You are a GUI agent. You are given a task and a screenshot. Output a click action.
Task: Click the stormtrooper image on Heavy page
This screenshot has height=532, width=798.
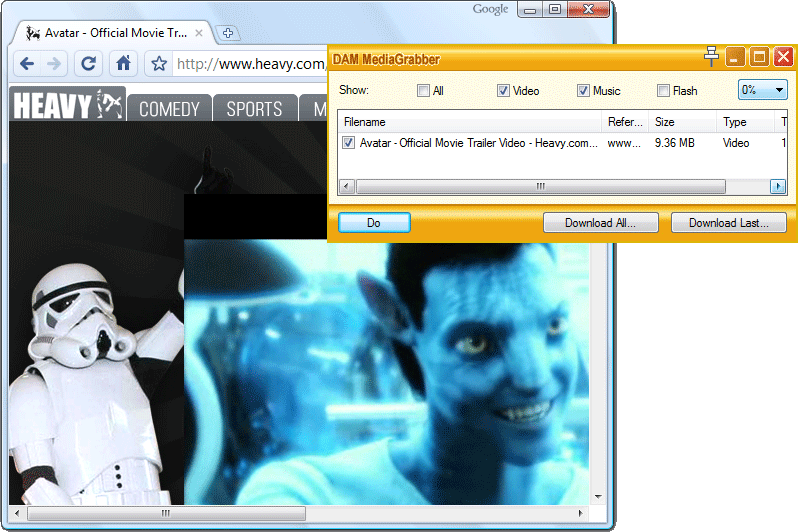click(x=97, y=384)
